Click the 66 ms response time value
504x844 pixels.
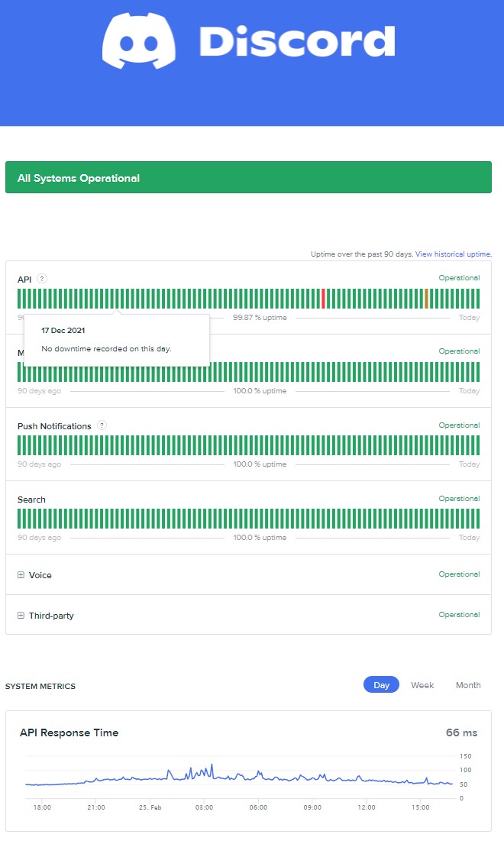(461, 732)
